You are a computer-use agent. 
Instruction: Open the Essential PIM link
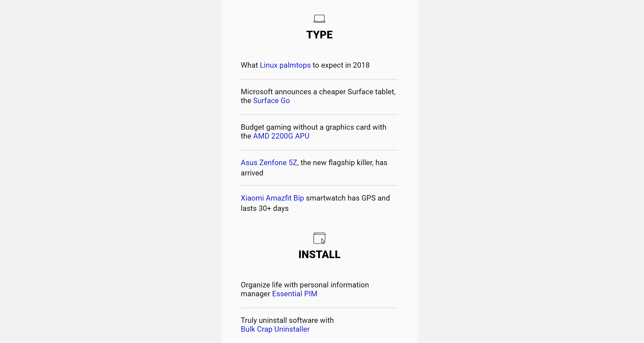(x=295, y=294)
